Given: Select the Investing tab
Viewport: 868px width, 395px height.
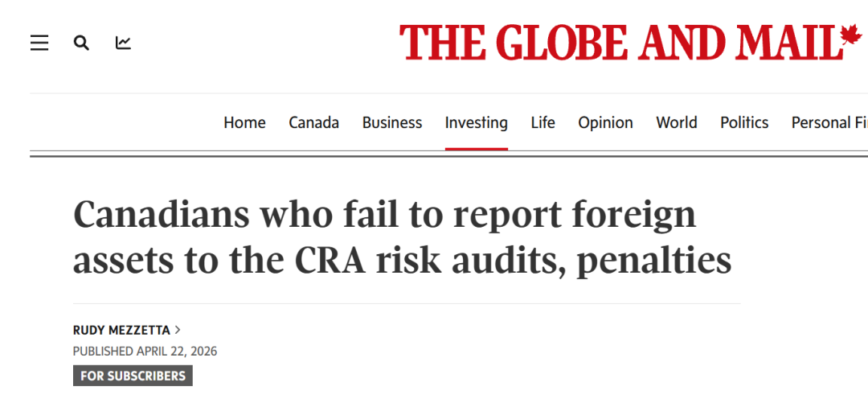Looking at the screenshot, I should click(476, 122).
